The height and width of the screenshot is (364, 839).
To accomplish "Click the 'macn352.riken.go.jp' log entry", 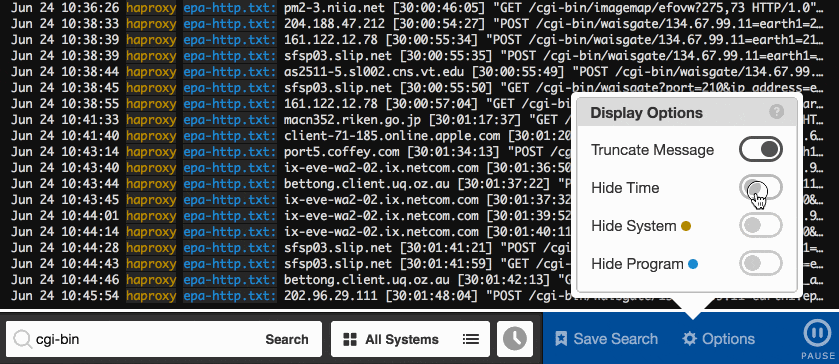I will [x=429, y=120].
